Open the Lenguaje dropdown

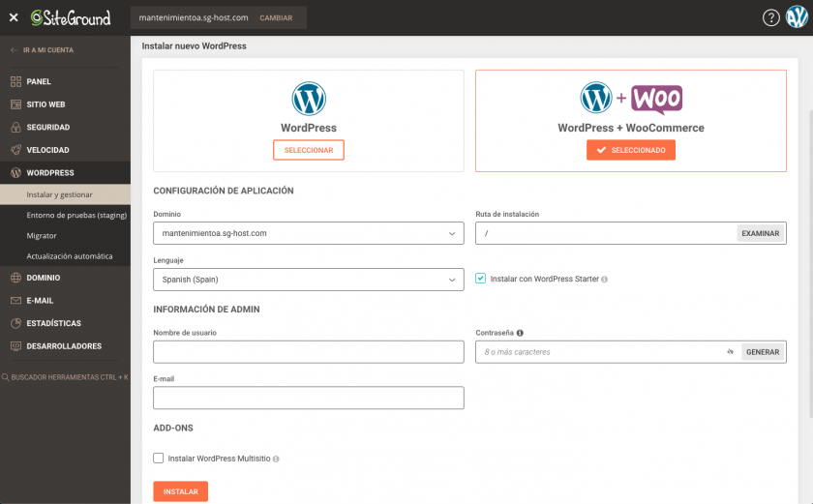pos(308,280)
